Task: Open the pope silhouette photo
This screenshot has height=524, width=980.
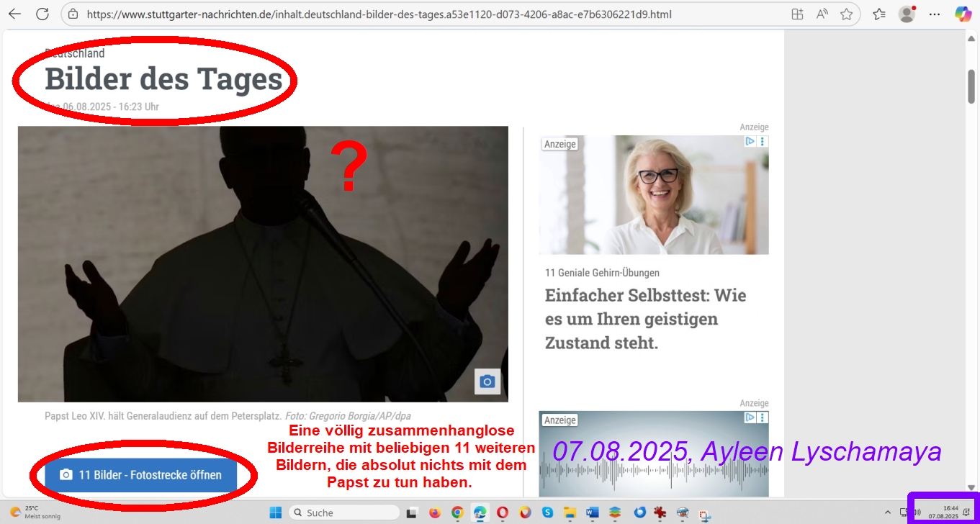Action: (x=263, y=263)
